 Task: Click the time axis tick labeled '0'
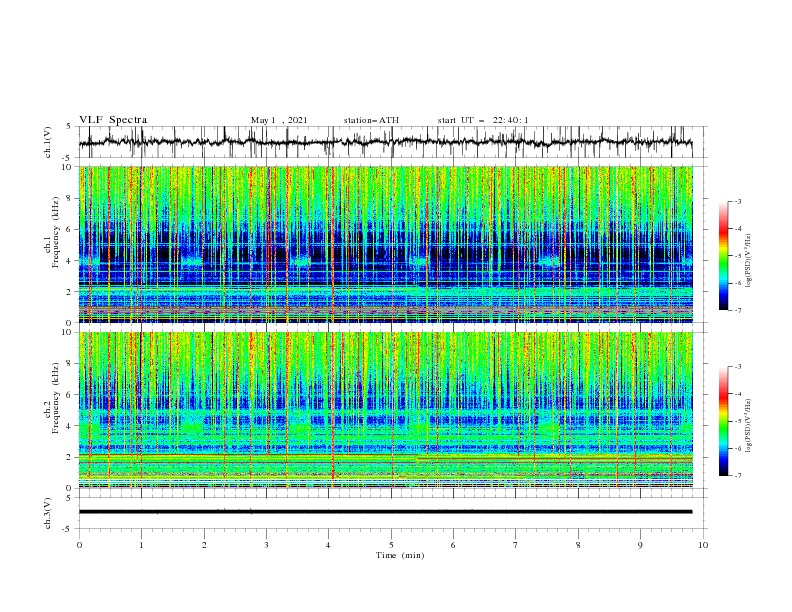[x=79, y=545]
